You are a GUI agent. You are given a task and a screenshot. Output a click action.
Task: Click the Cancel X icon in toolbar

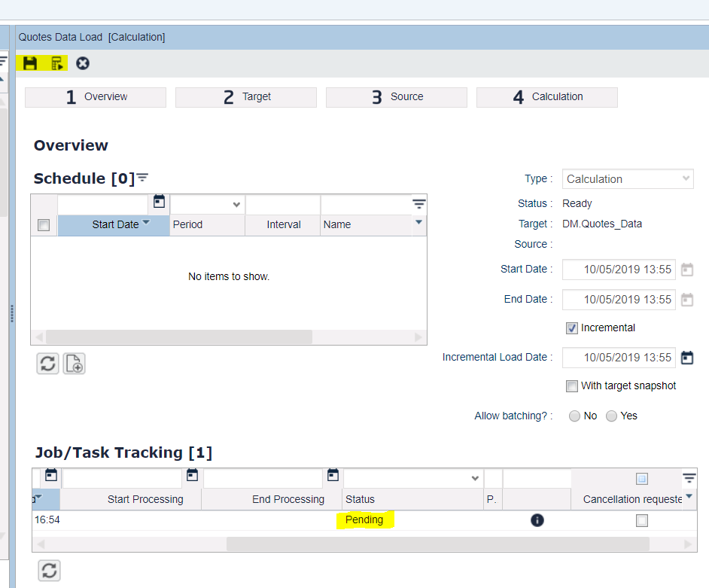point(83,63)
